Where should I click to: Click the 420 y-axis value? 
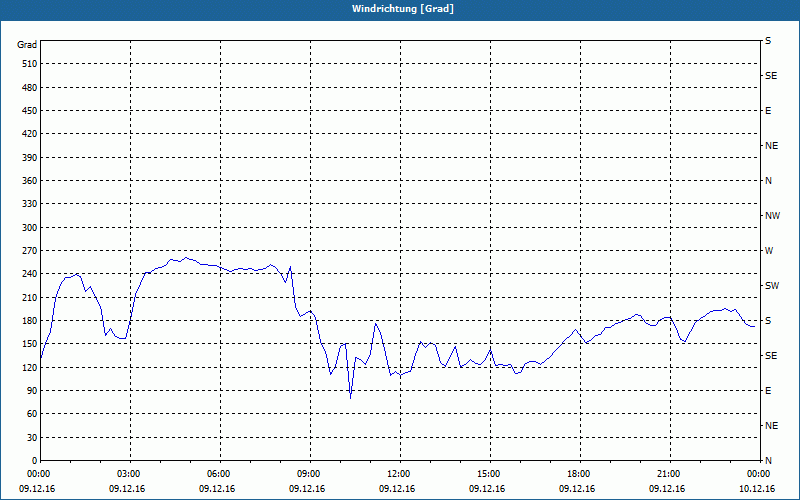30,134
